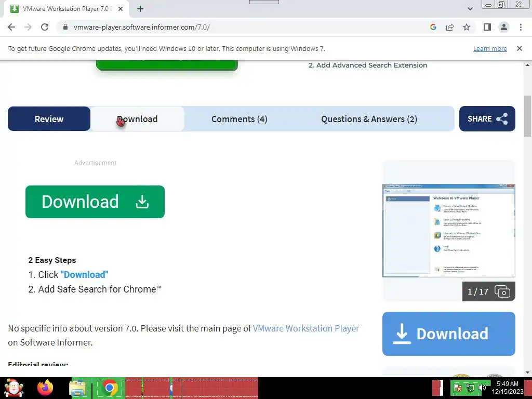The height and width of the screenshot is (399, 532).
Task: Open the Action Center flag icon
Action: (458, 388)
